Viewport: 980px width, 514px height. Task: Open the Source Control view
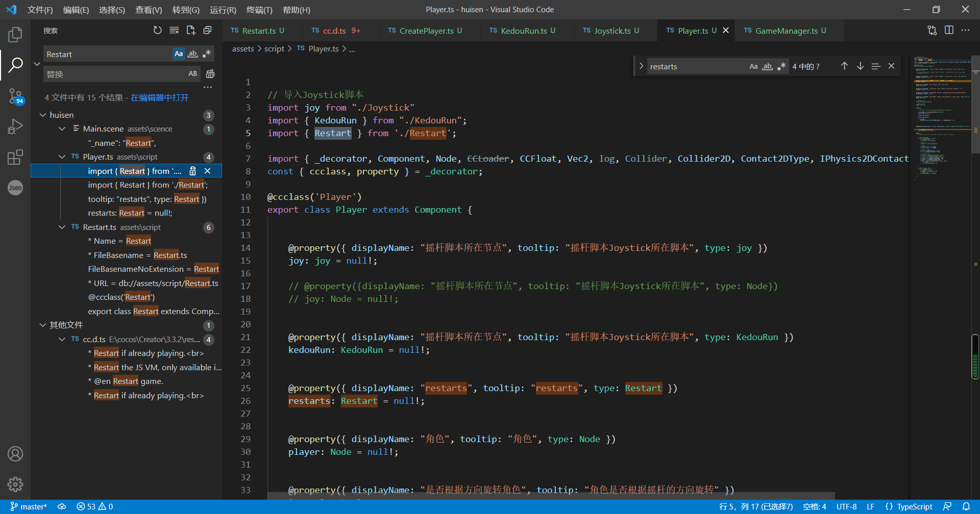15,95
